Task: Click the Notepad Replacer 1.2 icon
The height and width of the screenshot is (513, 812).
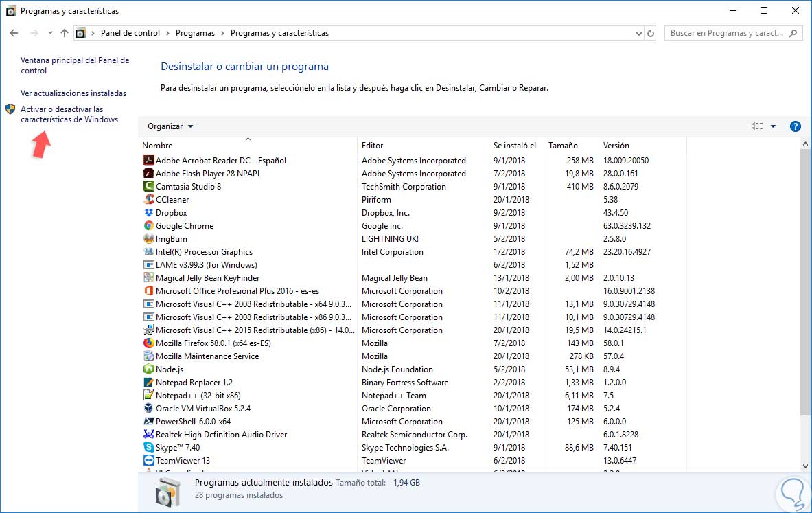Action: point(149,382)
